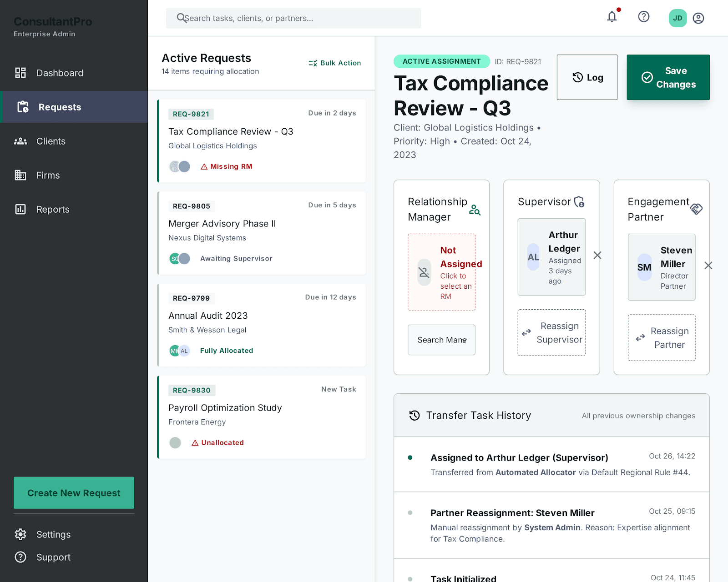Click the Engagement Partner handshake icon
The width and height of the screenshot is (728, 582).
coord(696,209)
